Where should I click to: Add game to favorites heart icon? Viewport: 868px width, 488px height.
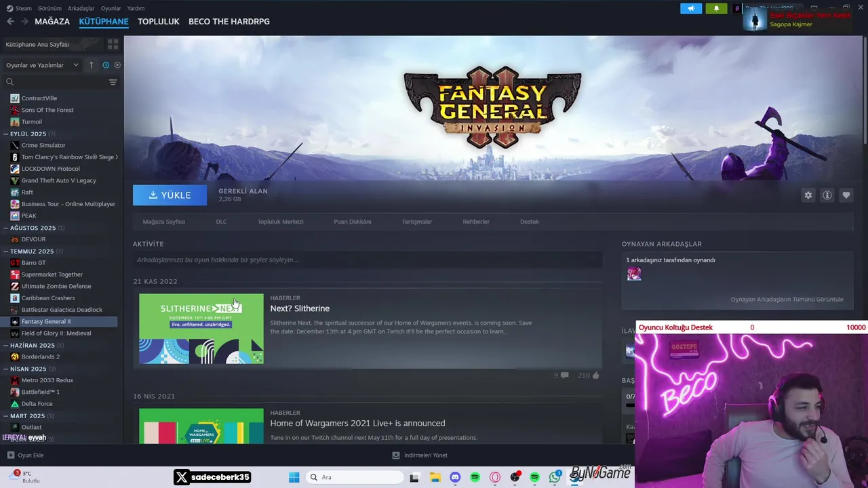(x=846, y=195)
